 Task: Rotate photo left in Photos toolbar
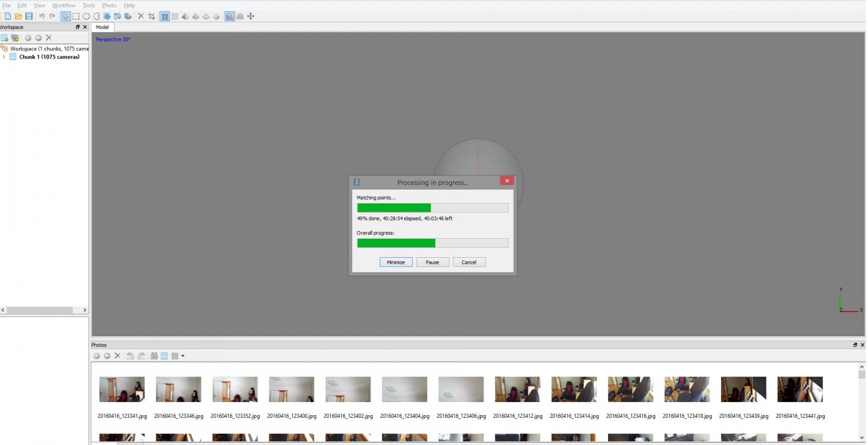(x=141, y=356)
